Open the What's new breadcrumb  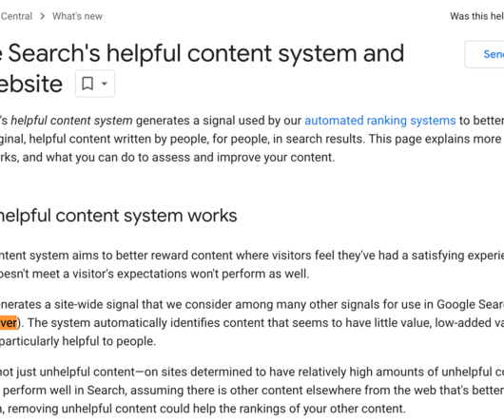coord(77,16)
